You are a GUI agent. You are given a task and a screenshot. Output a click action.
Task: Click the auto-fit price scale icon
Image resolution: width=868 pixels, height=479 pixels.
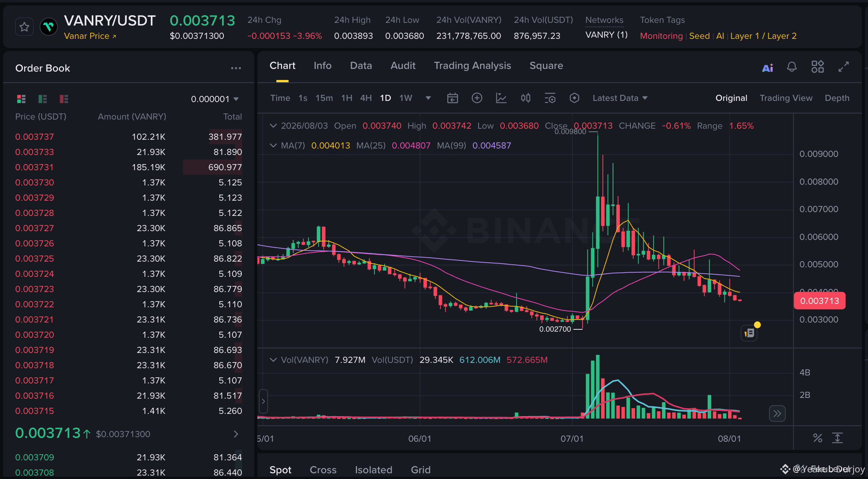837,438
